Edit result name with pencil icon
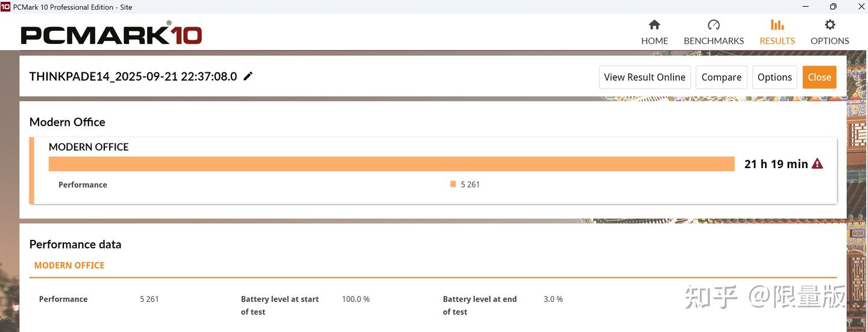 (248, 76)
